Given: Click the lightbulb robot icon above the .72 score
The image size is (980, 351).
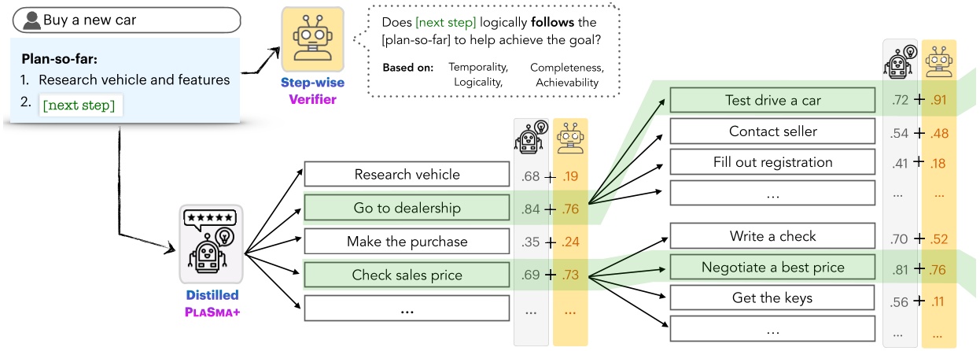Looking at the screenshot, I should (x=900, y=60).
